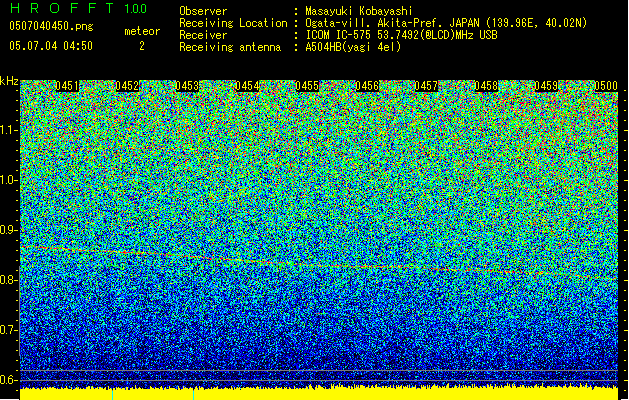Viewport: 629px width, 400px height.
Task: Click the meteor count value 2
Action: click(142, 46)
